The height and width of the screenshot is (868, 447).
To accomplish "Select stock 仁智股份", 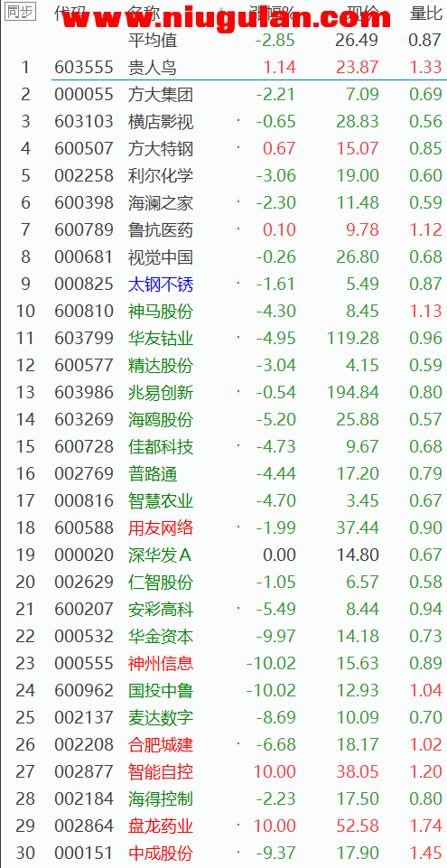I will [161, 583].
